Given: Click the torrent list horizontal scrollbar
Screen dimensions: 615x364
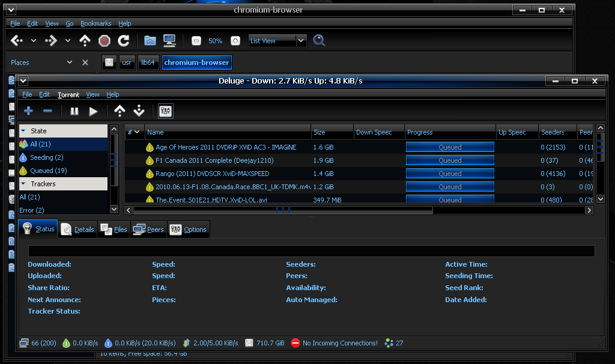Looking at the screenshot, I should click(283, 210).
